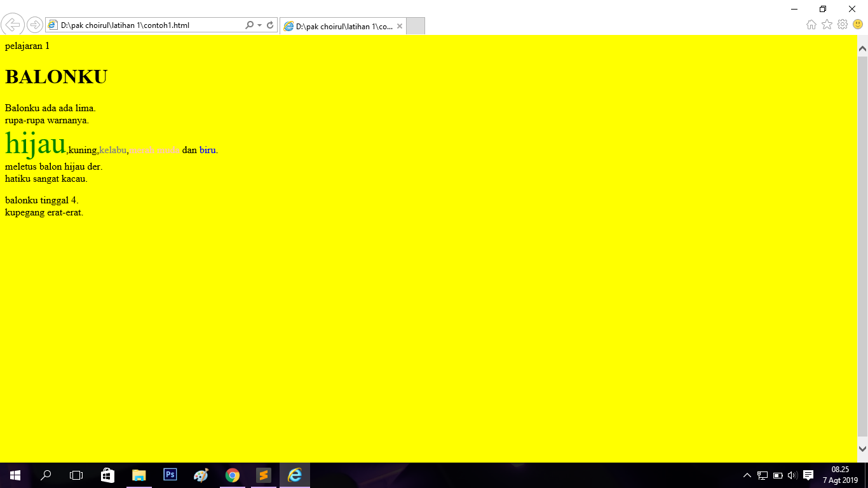The width and height of the screenshot is (868, 488).
Task: Click the search magnifier in the address bar
Action: [249, 25]
